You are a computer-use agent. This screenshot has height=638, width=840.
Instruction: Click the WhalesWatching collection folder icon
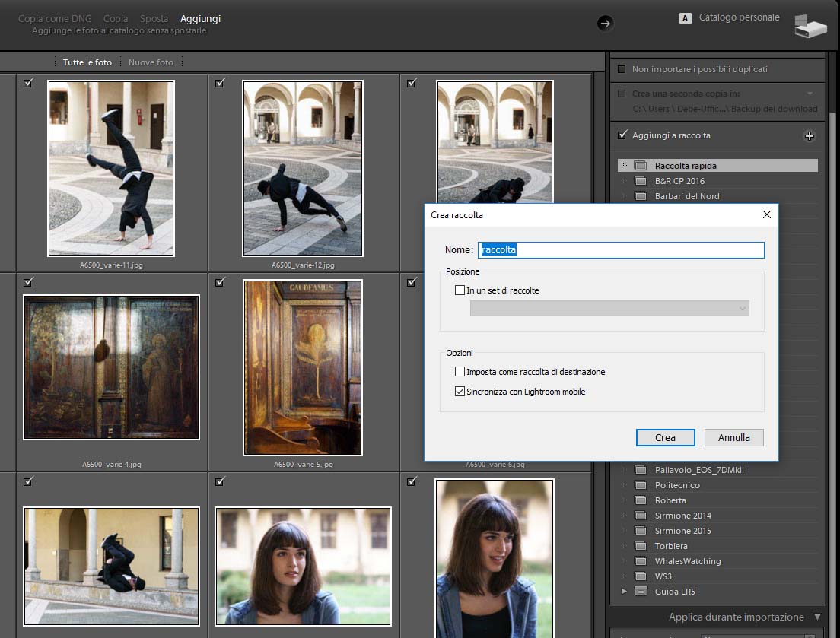[640, 561]
